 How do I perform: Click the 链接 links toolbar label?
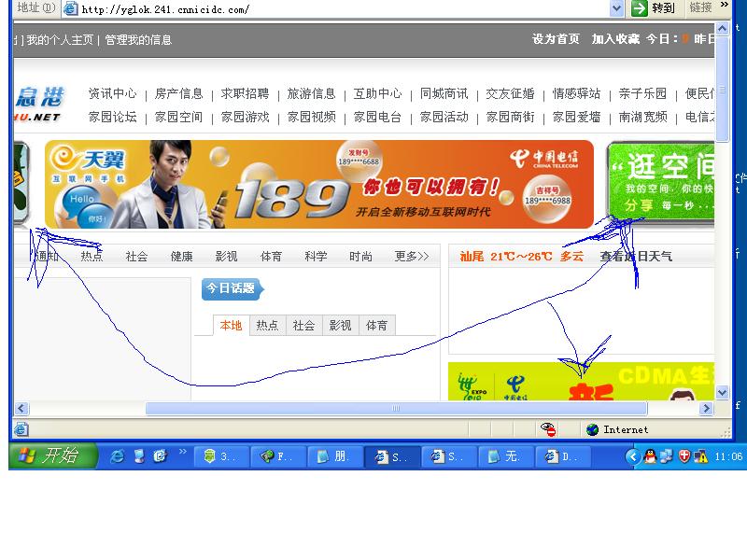[x=700, y=7]
